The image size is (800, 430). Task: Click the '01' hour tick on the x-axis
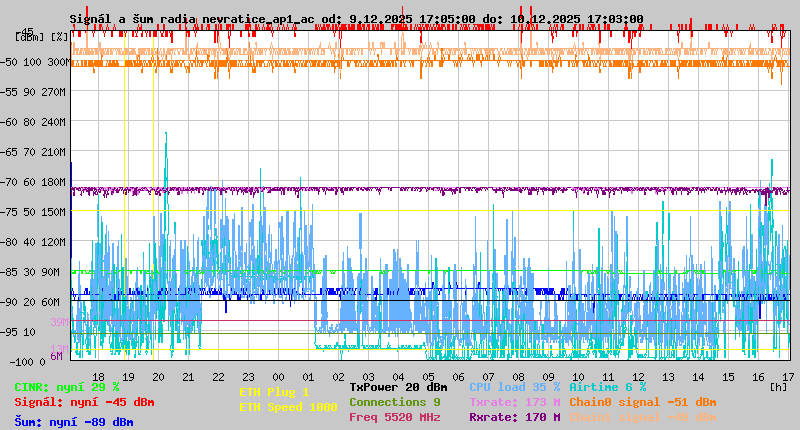(x=308, y=377)
